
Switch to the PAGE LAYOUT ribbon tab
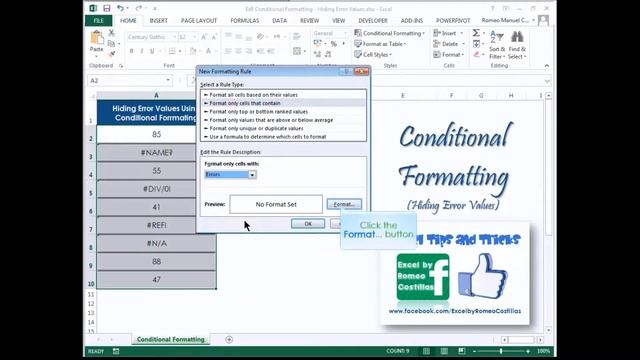(x=199, y=20)
